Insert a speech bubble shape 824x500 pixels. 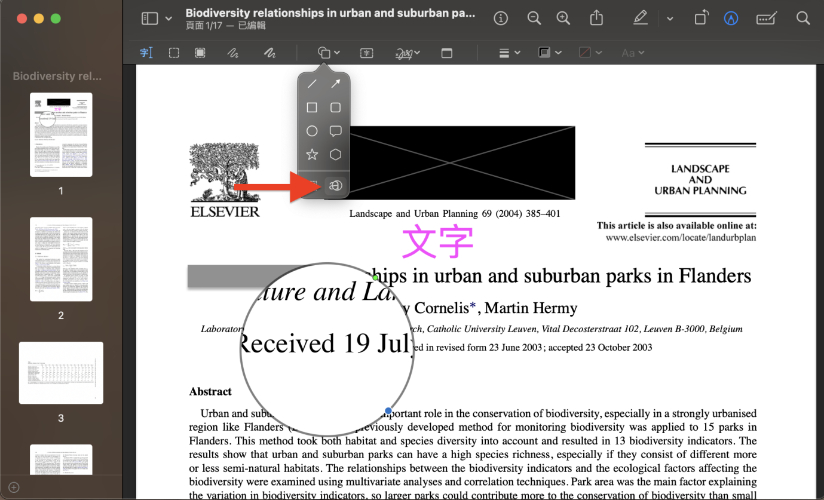(336, 131)
